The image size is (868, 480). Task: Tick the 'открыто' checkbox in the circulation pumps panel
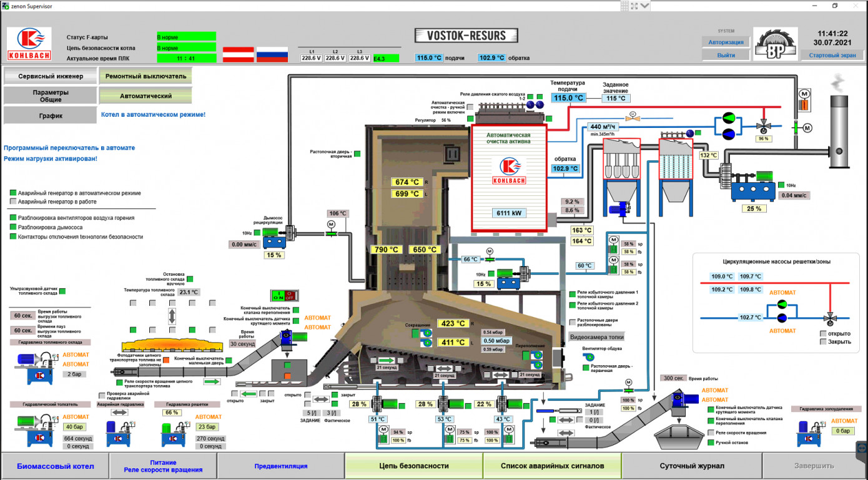click(x=823, y=333)
